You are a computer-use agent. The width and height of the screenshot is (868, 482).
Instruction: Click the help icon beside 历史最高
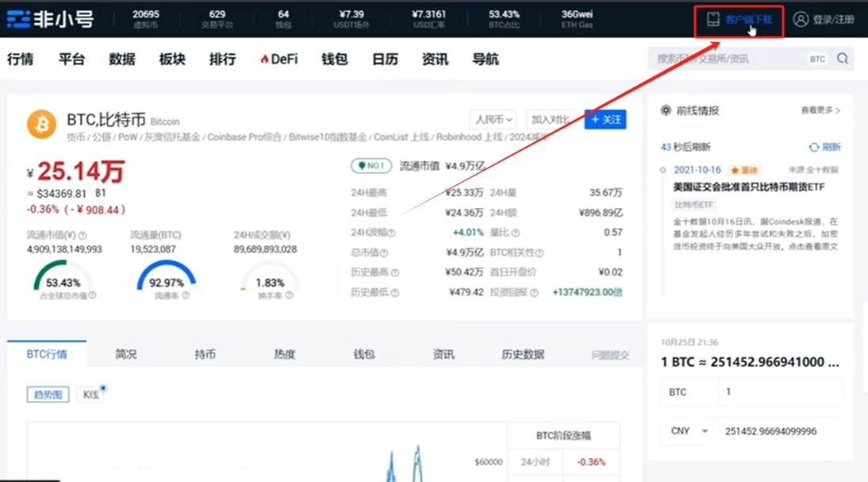[x=394, y=272]
